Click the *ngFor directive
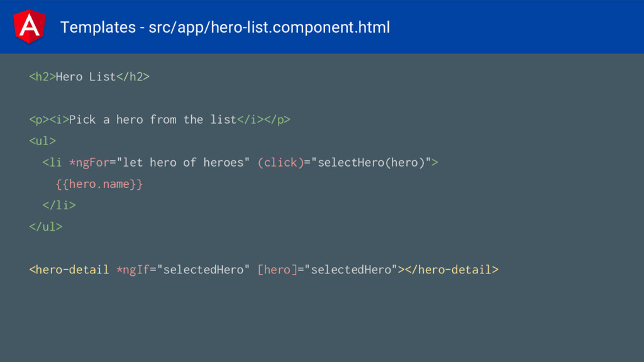The height and width of the screenshot is (362, 644). 89,163
